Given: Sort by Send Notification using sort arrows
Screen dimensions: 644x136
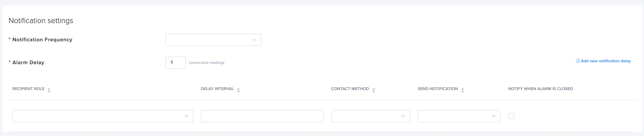Looking at the screenshot, I should pyautogui.click(x=463, y=90).
